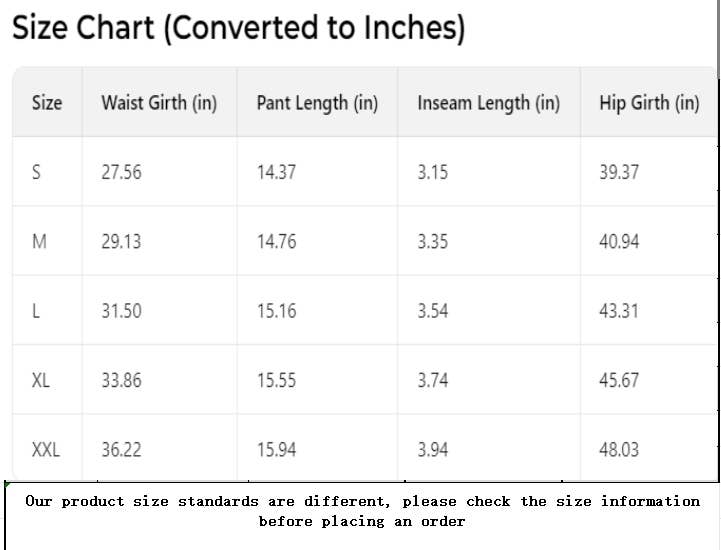Screen dimensions: 721x550
Task: Click the Waist Girth (in) column header
Action: pyautogui.click(x=159, y=103)
